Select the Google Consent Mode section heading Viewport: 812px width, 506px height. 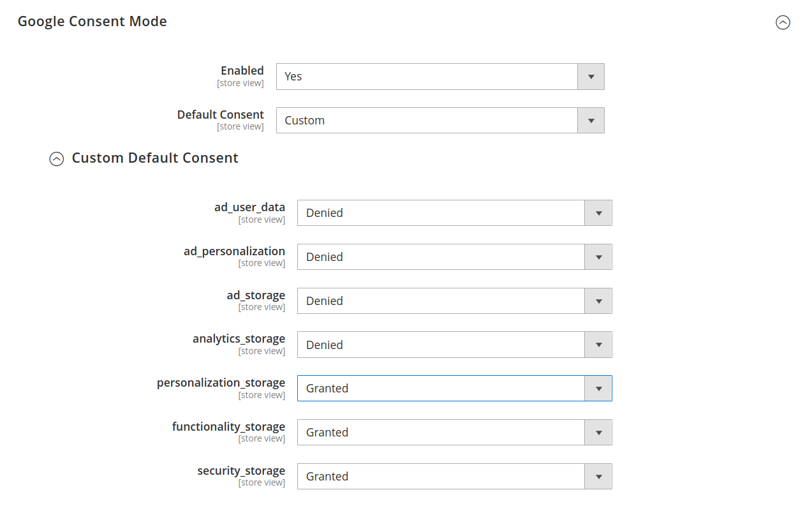pos(92,21)
